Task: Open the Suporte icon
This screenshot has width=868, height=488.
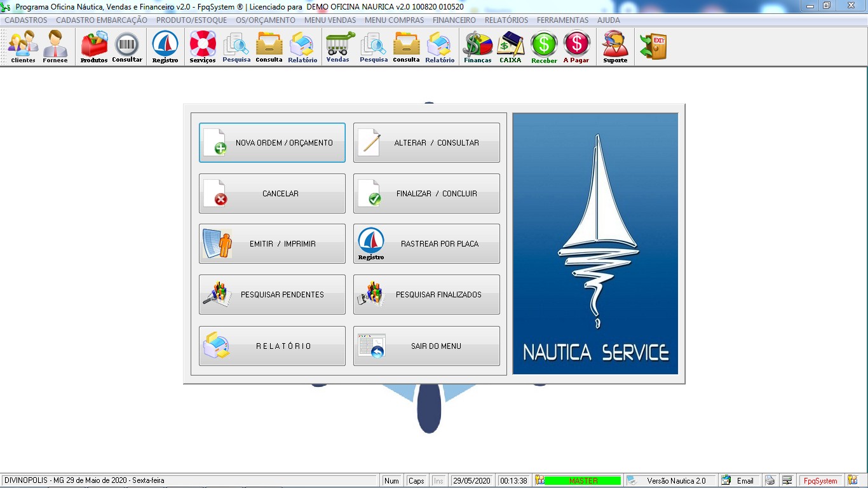Action: 615,47
